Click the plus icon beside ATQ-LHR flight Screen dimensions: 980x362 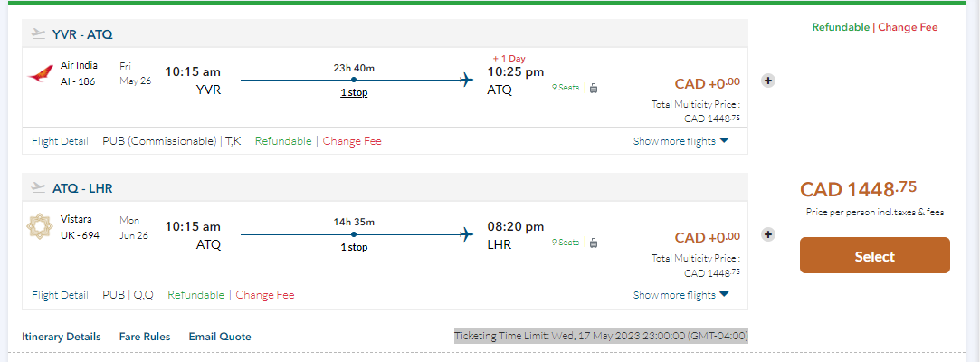pos(768,234)
